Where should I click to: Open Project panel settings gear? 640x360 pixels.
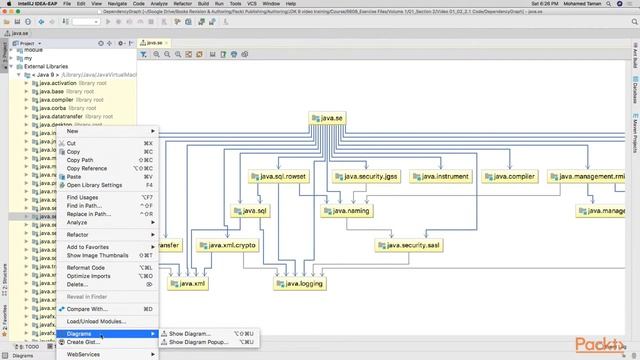[x=121, y=43]
